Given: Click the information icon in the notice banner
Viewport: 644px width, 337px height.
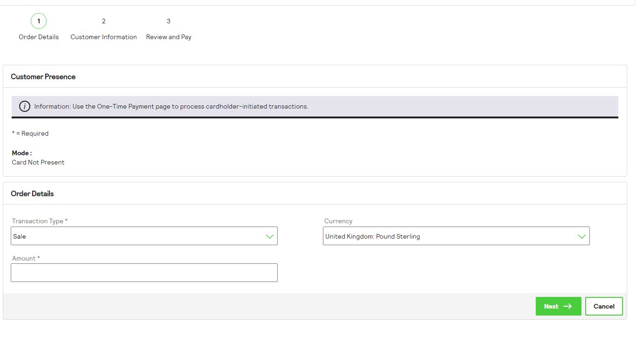Looking at the screenshot, I should [24, 106].
